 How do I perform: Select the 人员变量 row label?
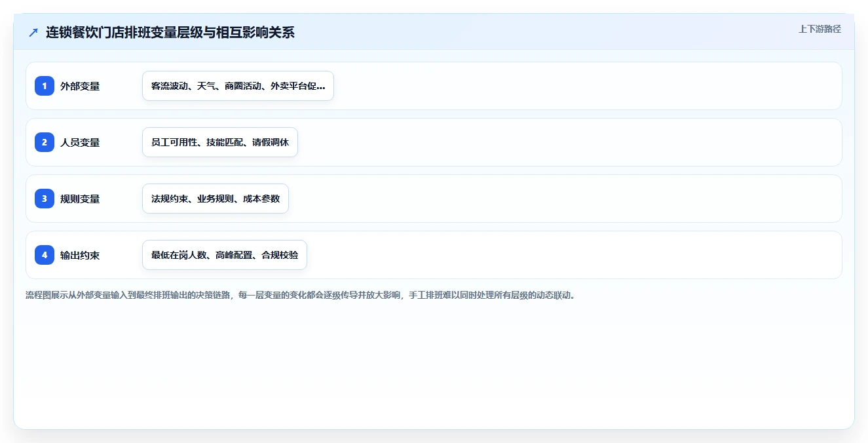80,142
